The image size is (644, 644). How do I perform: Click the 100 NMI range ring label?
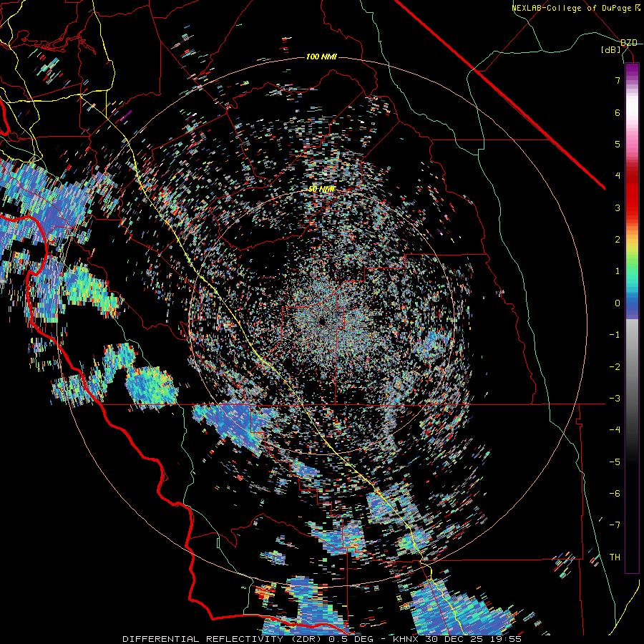point(321,57)
